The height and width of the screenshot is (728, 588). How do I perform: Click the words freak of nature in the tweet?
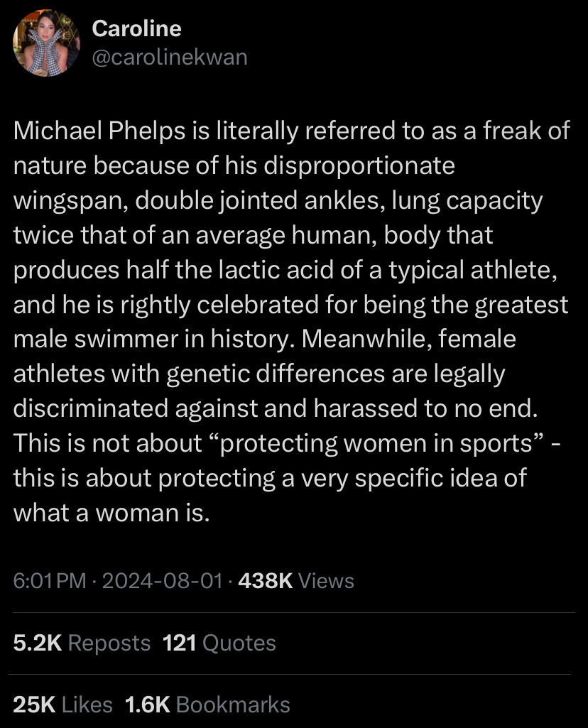pos(526,131)
